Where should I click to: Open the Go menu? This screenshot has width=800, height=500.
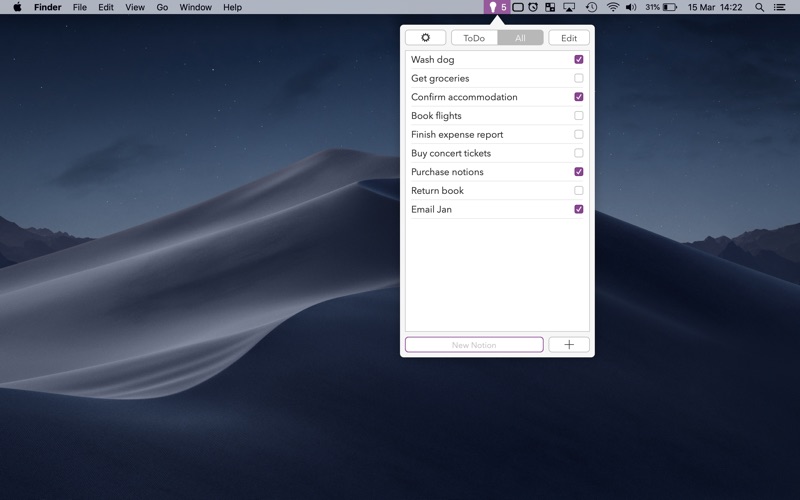(162, 7)
